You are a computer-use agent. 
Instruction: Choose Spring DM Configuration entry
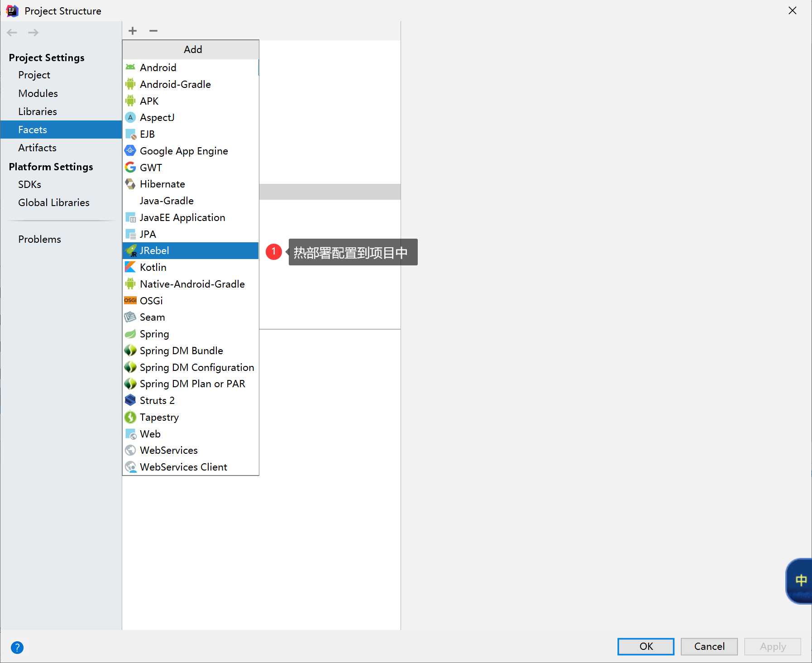point(191,367)
